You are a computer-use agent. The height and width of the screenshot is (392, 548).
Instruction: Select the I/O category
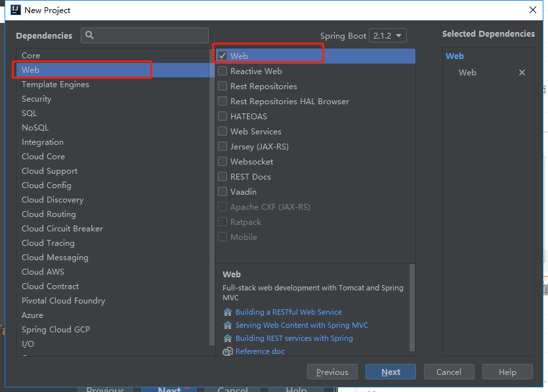coord(112,344)
